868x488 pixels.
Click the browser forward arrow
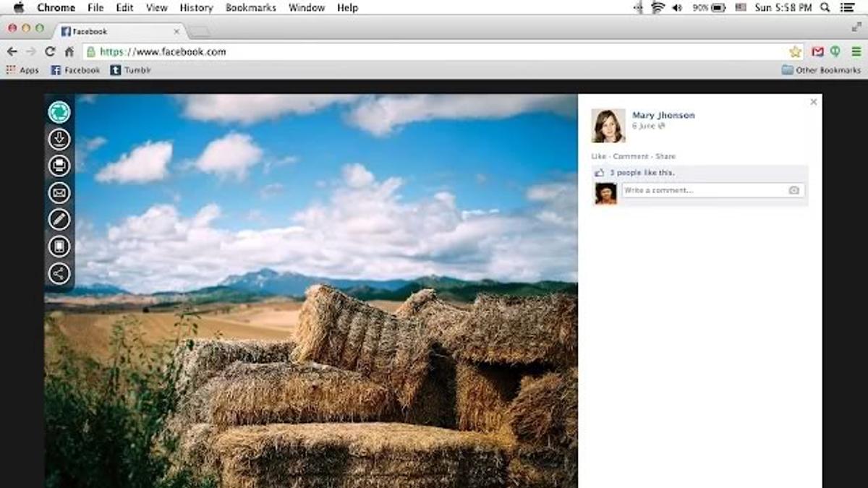pos(30,51)
